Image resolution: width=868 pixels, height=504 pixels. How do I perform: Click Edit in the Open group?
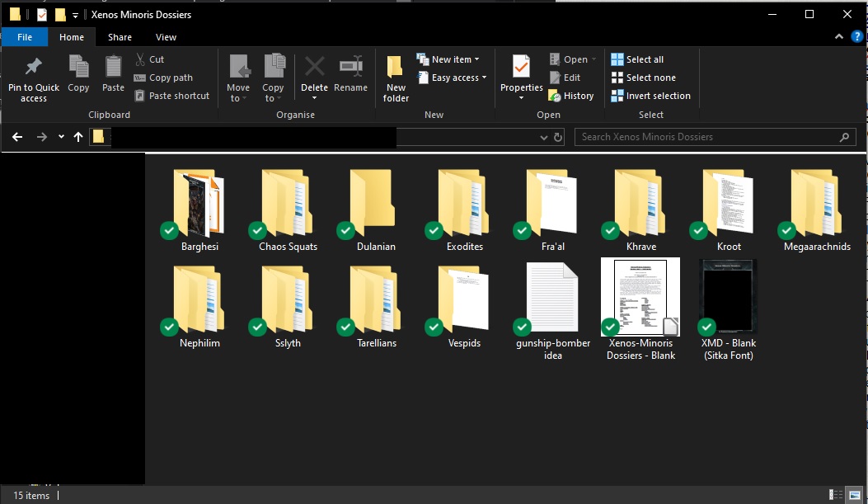coord(565,78)
